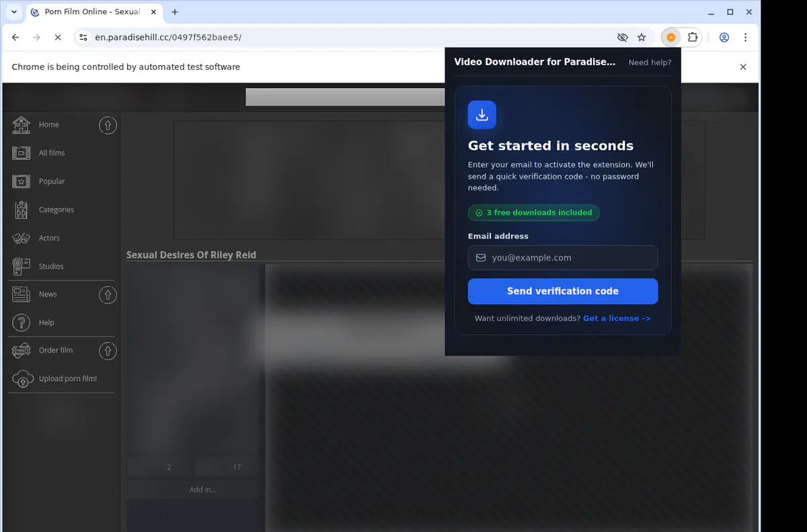Screen dimensions: 807x532
Task: Open Chrome's Extensions puzzle icon
Action: tap(692, 38)
